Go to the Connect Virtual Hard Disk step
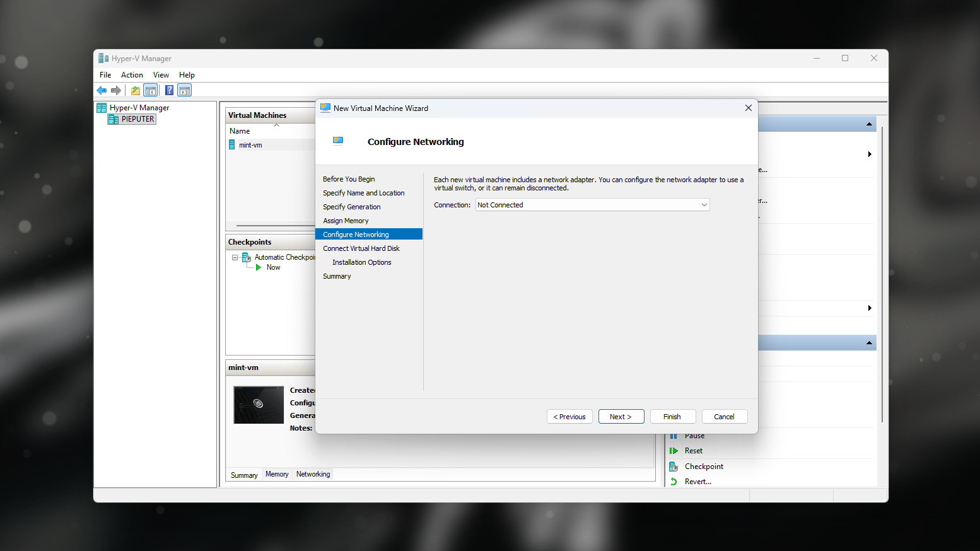The image size is (980, 551). [x=361, y=248]
